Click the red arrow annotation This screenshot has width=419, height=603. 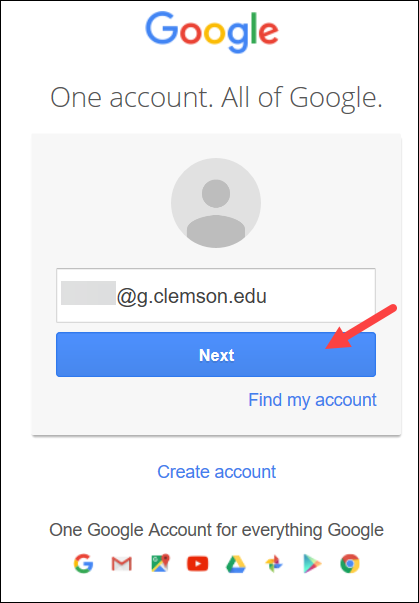click(361, 327)
